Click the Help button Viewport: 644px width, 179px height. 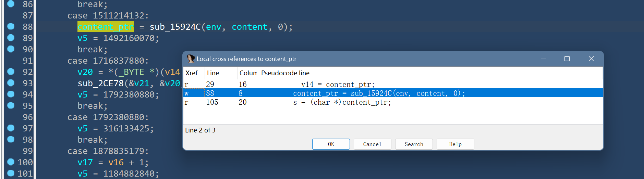pyautogui.click(x=455, y=144)
